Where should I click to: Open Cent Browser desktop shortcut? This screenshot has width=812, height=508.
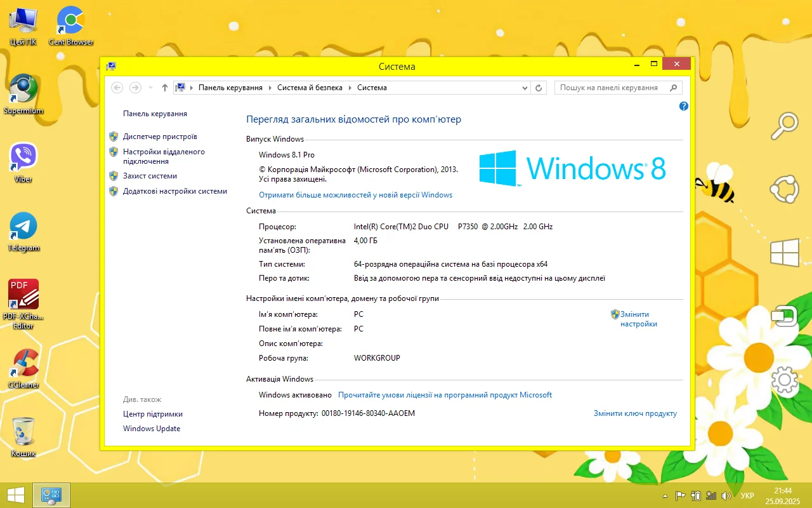70,21
